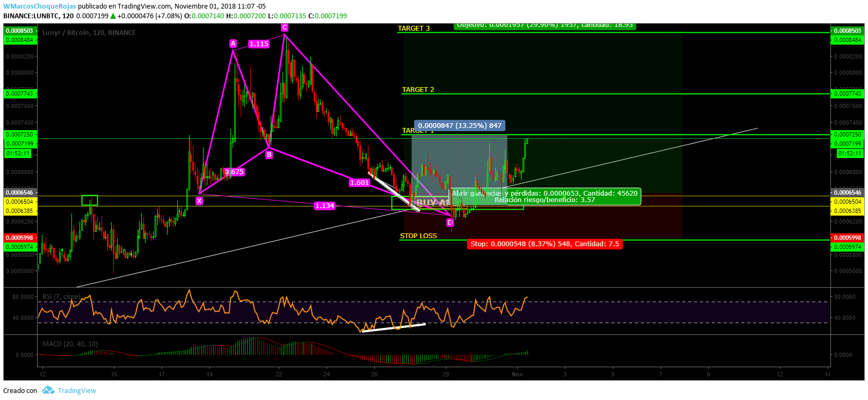Select the TARGET 3 label
This screenshot has height=400, width=868.
[414, 28]
